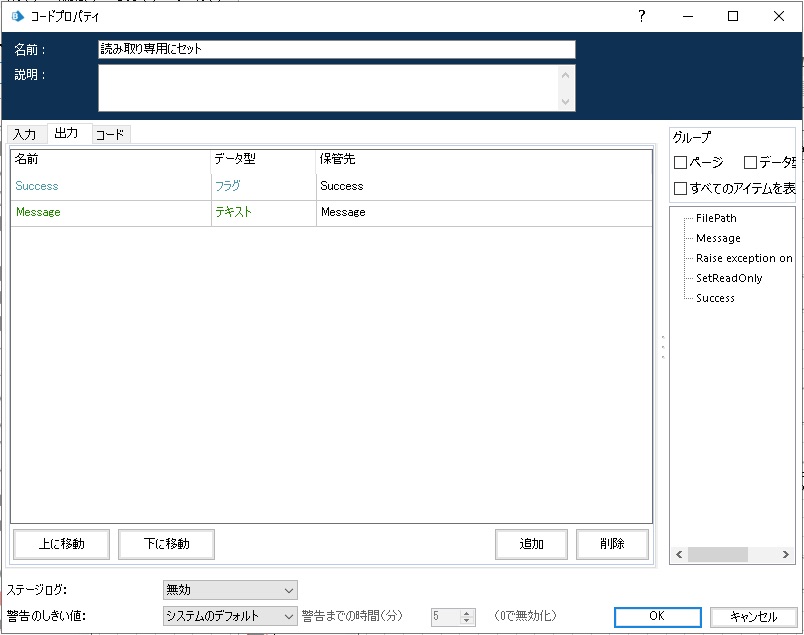804x635 pixels.
Task: Click the 下に移動 button
Action: [x=166, y=544]
